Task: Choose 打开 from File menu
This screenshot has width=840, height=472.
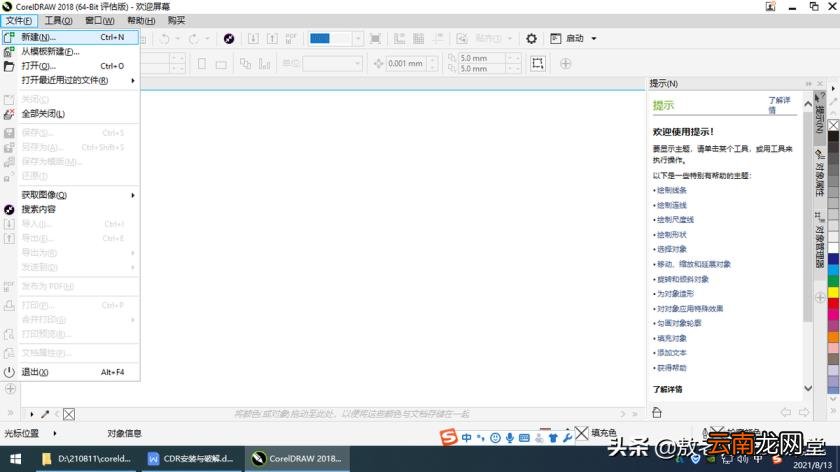Action: coord(70,66)
